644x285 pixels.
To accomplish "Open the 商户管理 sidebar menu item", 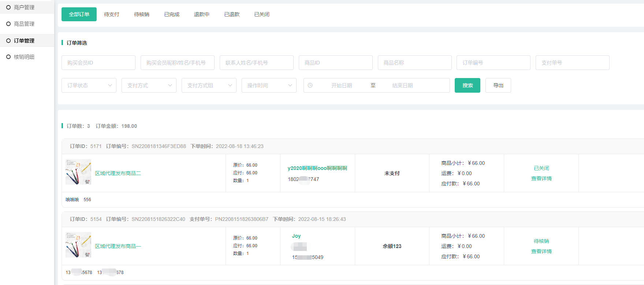I will click(24, 7).
